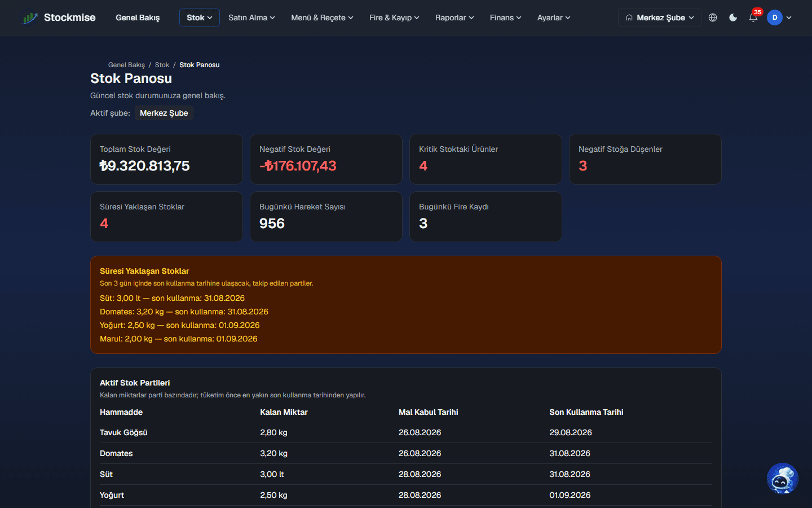Click the 29.08.2026 expiry date cell
Screen dimensions: 812x508
pos(571,432)
